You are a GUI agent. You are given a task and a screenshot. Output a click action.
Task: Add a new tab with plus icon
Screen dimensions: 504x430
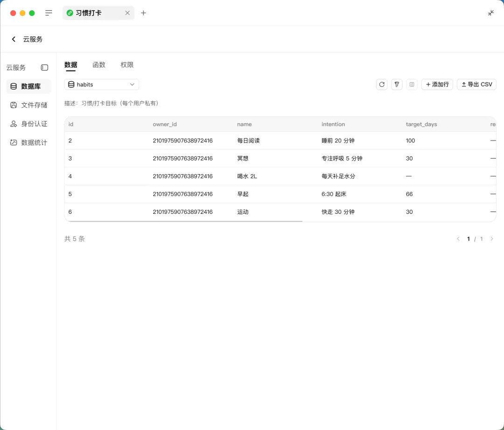[143, 13]
